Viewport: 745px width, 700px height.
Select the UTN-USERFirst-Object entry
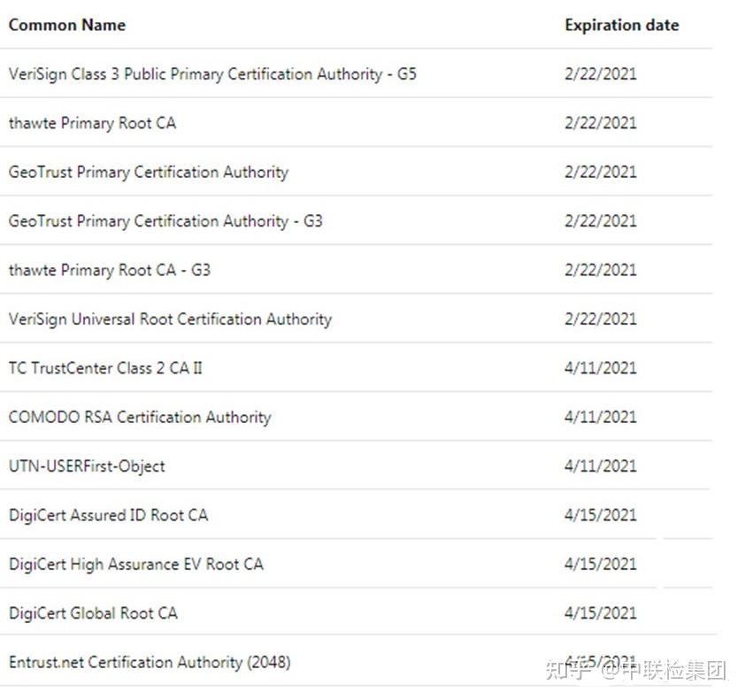[x=87, y=465]
